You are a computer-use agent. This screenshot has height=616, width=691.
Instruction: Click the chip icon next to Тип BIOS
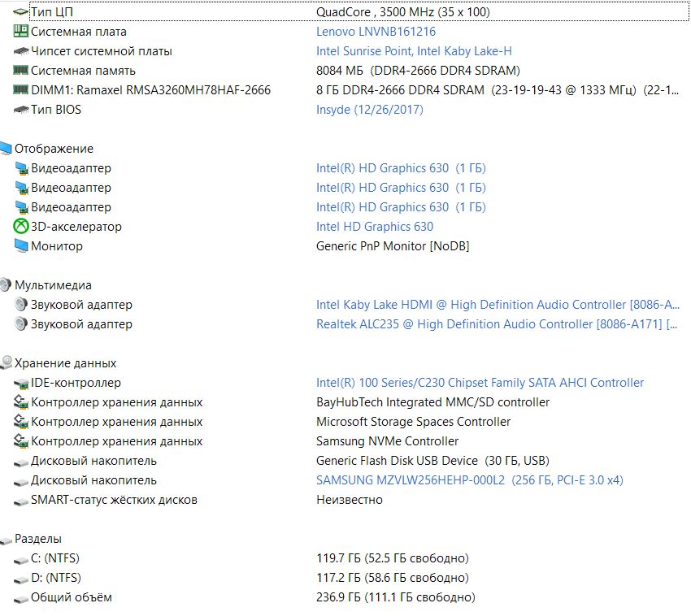click(20, 109)
